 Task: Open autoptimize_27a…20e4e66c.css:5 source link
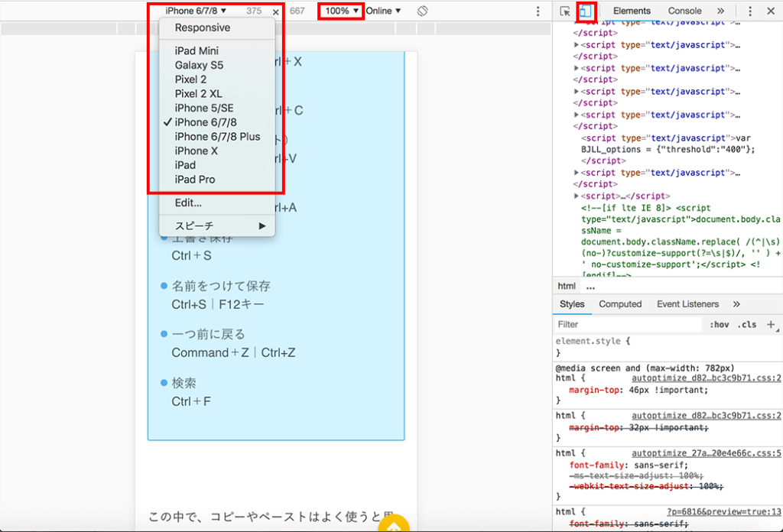(706, 453)
